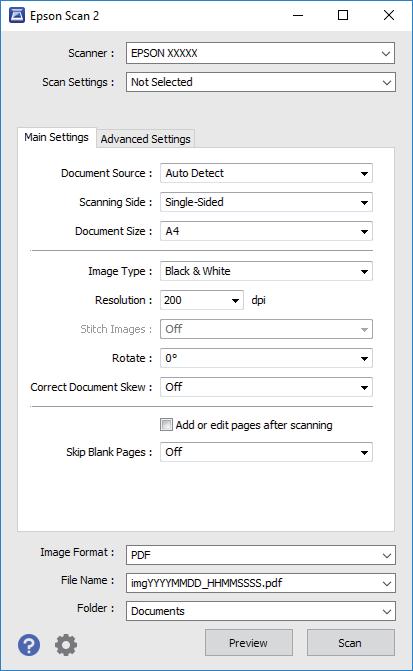Open the Rotate 0° dropdown
This screenshot has width=413, height=671.
(266, 358)
